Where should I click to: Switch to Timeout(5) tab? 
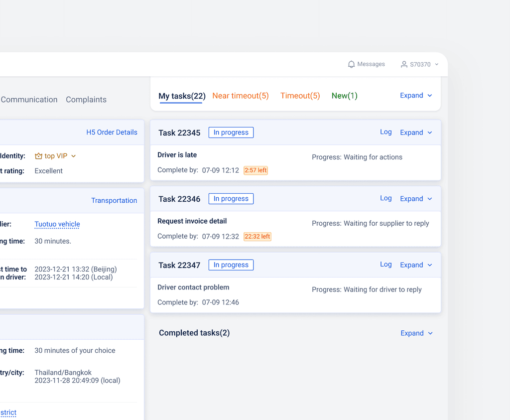coord(300,96)
